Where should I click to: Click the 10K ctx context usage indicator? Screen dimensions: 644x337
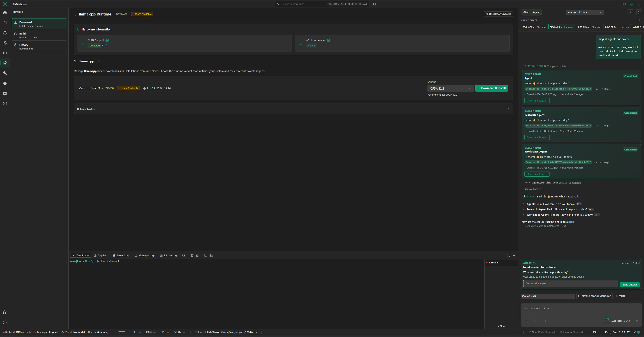click(x=617, y=321)
